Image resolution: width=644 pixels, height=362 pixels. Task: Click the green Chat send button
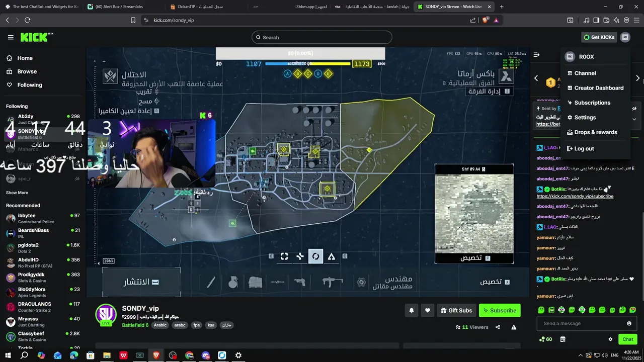pyautogui.click(x=627, y=339)
